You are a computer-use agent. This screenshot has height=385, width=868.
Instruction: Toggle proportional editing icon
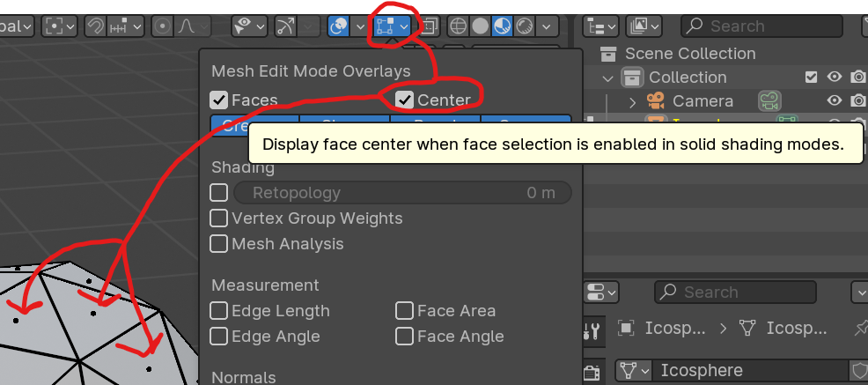pos(162,26)
